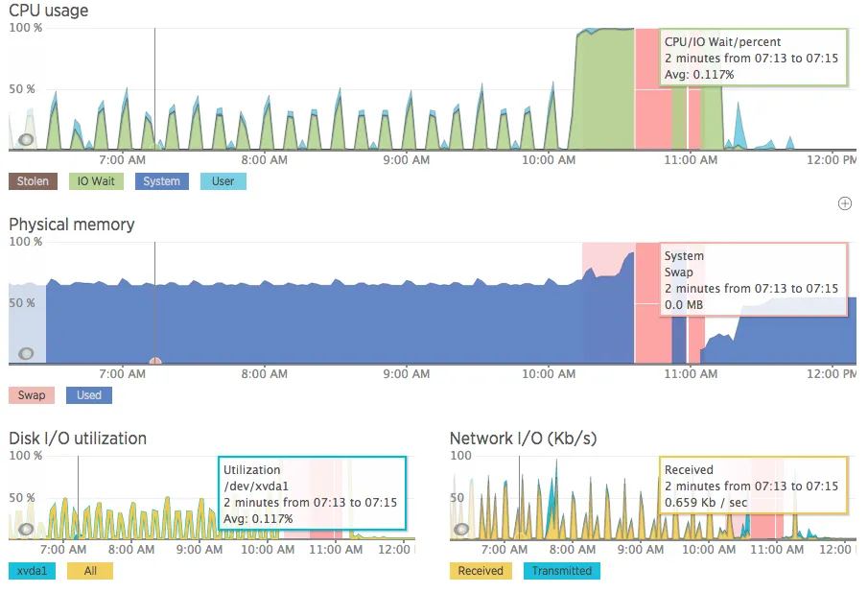868x593 pixels.
Task: Toggle the xvda1 disk legend entry
Action: 32,571
